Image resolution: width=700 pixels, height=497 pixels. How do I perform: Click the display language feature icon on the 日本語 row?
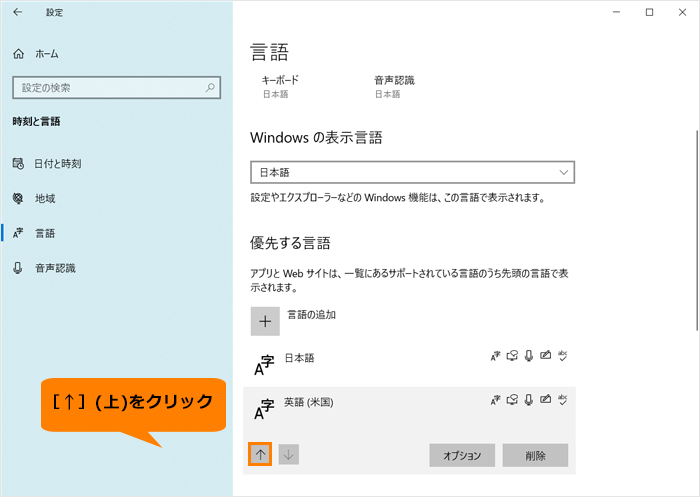(x=496, y=356)
